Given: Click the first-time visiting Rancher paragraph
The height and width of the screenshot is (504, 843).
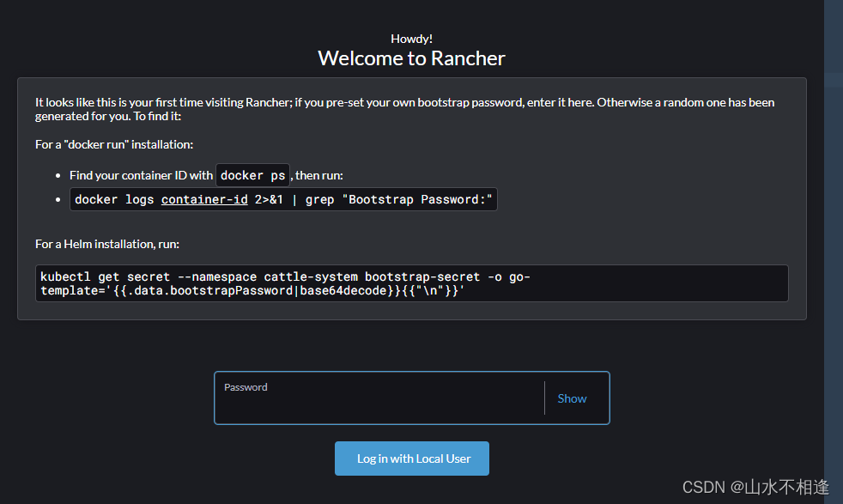Looking at the screenshot, I should [405, 109].
